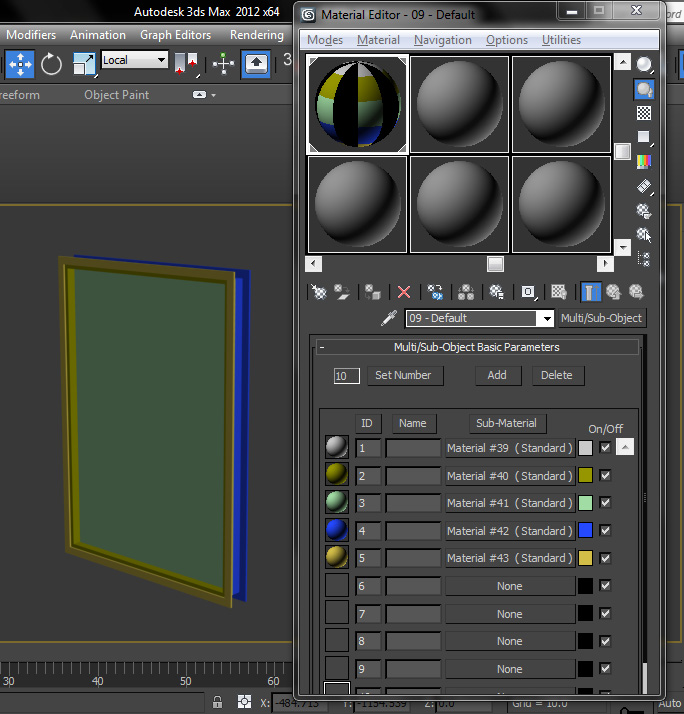Click sample slots scroll left arrow
The width and height of the screenshot is (684, 714).
pos(313,263)
